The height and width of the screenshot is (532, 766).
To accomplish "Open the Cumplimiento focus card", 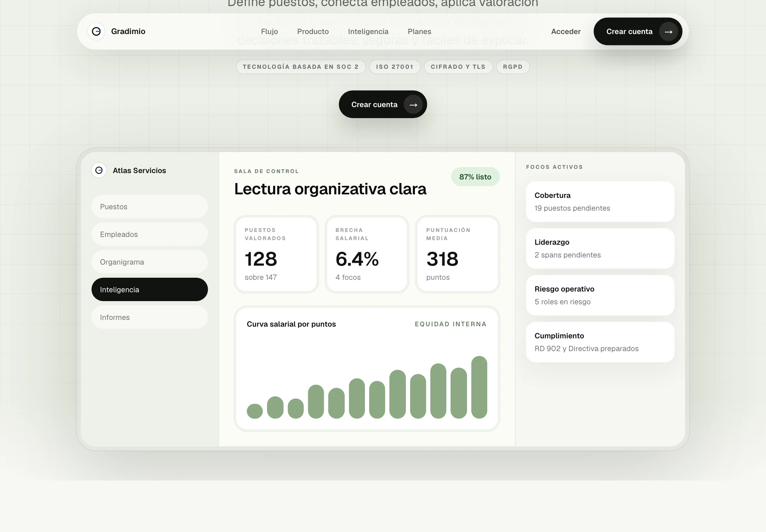I will [x=600, y=342].
